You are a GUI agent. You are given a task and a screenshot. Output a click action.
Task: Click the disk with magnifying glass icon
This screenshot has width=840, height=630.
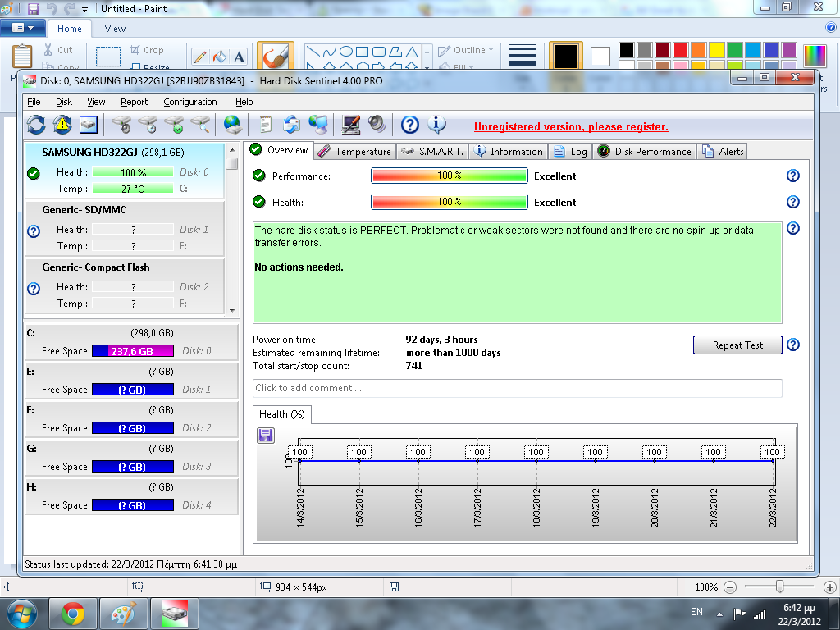click(x=200, y=125)
